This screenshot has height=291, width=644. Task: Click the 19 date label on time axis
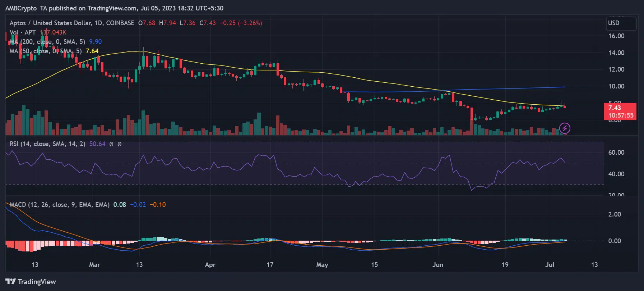(505, 265)
